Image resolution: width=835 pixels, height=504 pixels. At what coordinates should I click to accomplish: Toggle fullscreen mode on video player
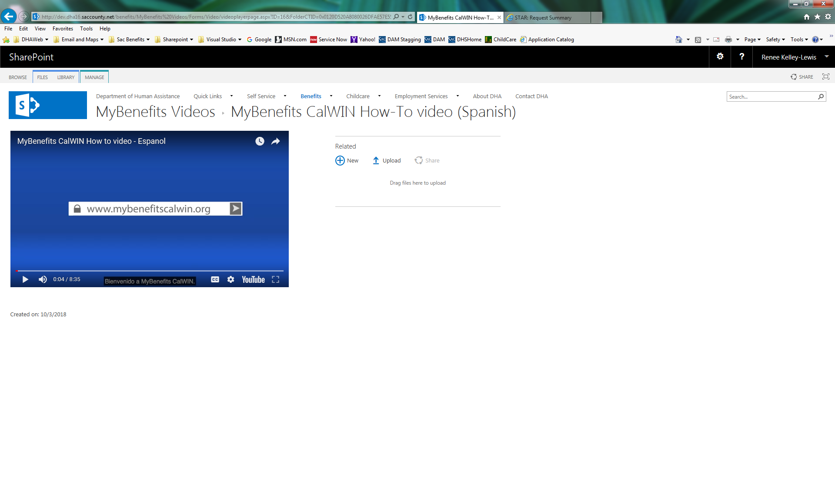point(276,279)
